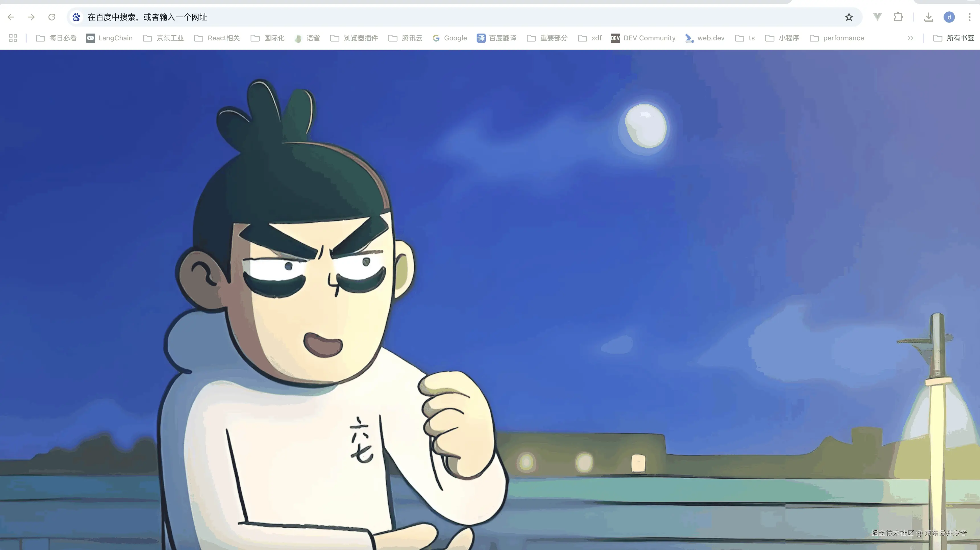
Task: Open the DEV Community bookmark
Action: (643, 38)
